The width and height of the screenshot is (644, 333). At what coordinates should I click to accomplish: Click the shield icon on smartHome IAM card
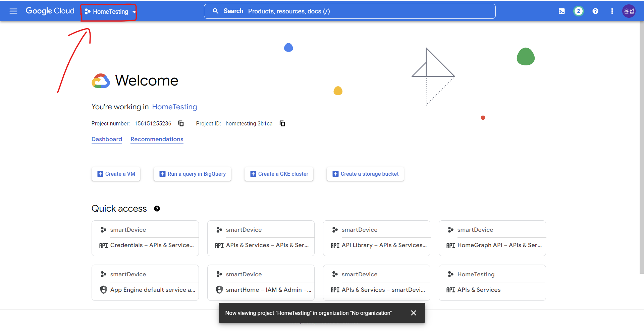coord(219,290)
